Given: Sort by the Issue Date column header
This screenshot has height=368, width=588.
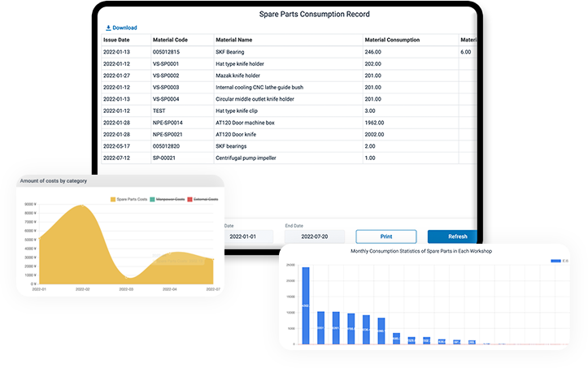Looking at the screenshot, I should pos(116,39).
